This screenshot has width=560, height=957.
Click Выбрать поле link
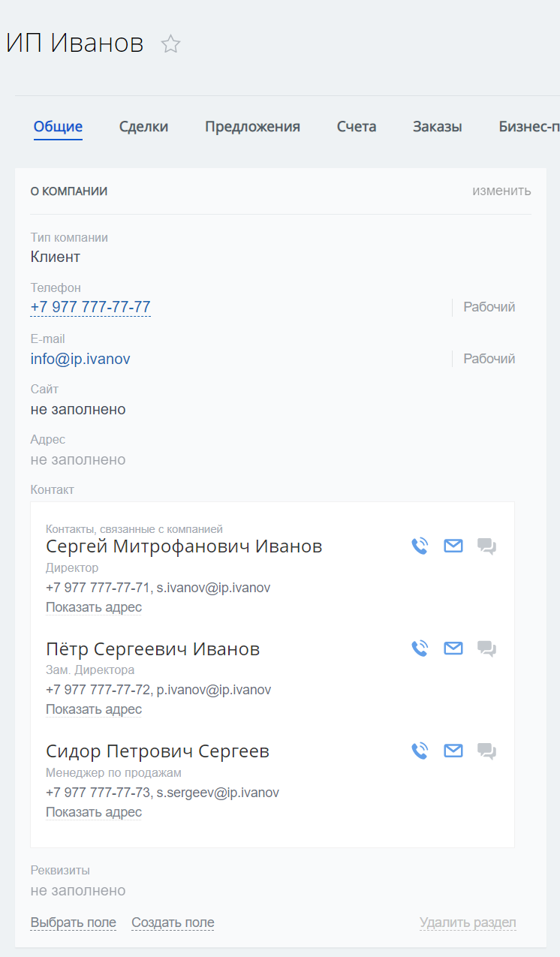(x=73, y=922)
